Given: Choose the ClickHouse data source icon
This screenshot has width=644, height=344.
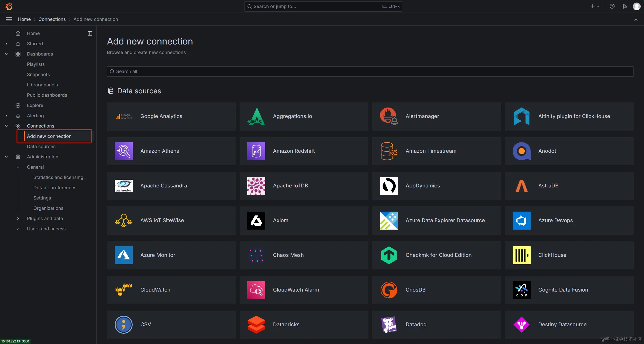Looking at the screenshot, I should [x=521, y=255].
